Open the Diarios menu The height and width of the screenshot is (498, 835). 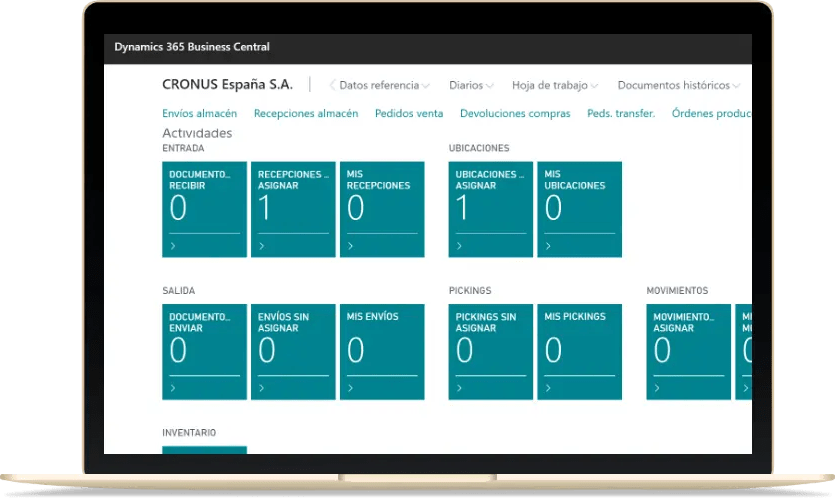(x=472, y=86)
